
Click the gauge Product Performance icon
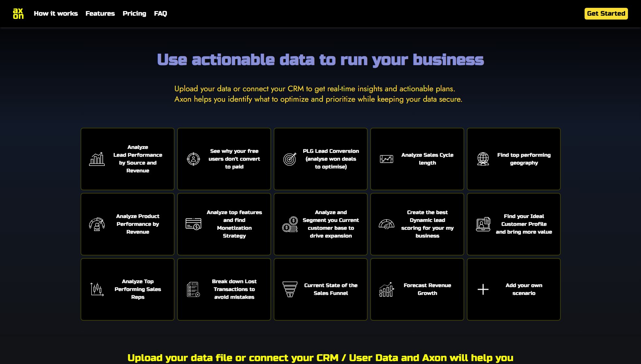[x=97, y=224]
